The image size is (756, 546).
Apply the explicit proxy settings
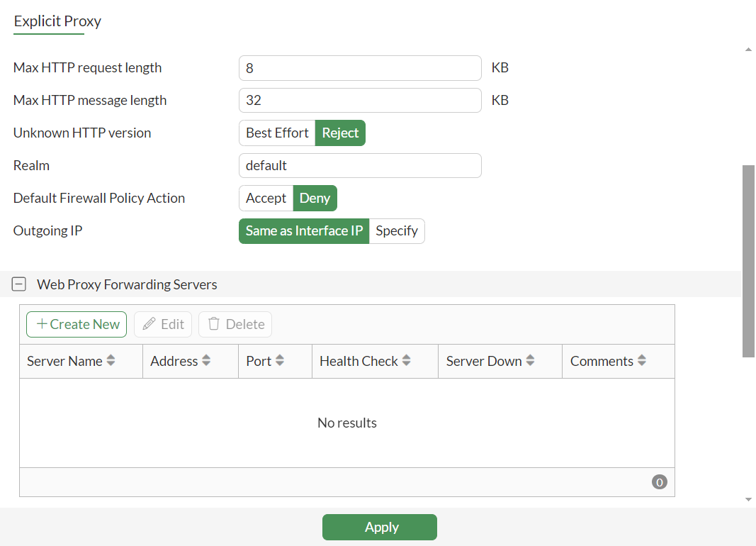(x=380, y=527)
